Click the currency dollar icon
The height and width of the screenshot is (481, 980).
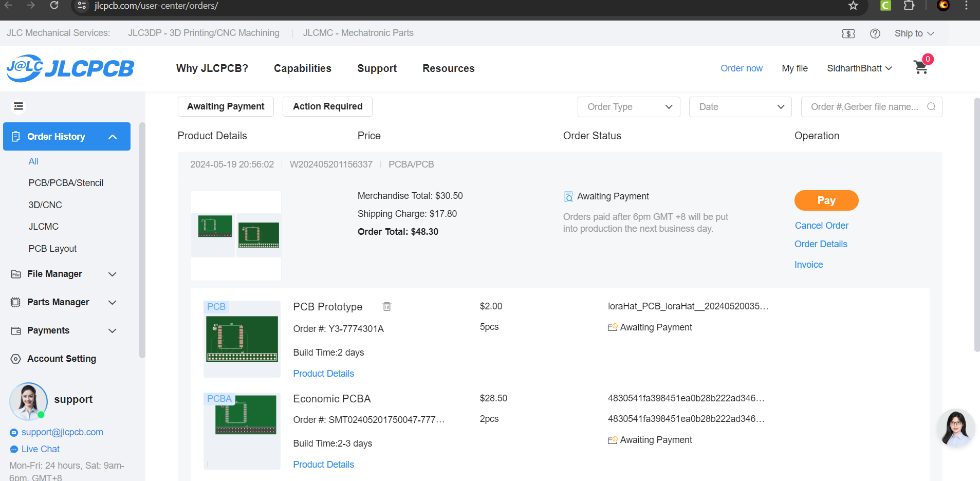(848, 33)
